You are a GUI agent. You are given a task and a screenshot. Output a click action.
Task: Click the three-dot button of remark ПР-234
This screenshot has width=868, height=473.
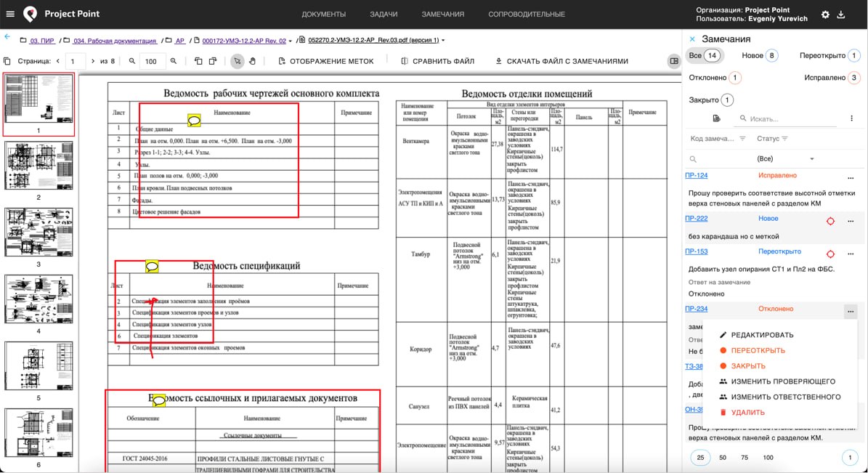click(x=851, y=312)
